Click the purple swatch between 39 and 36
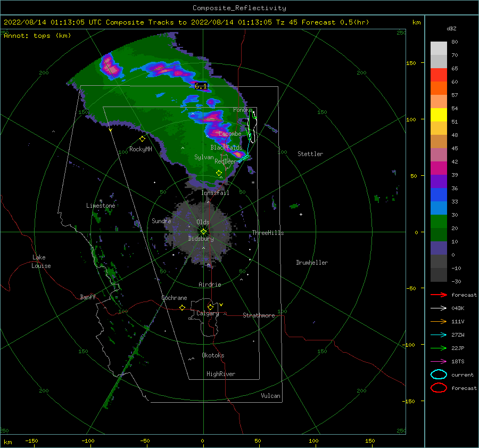The height and width of the screenshot is (448, 479). coord(439,182)
